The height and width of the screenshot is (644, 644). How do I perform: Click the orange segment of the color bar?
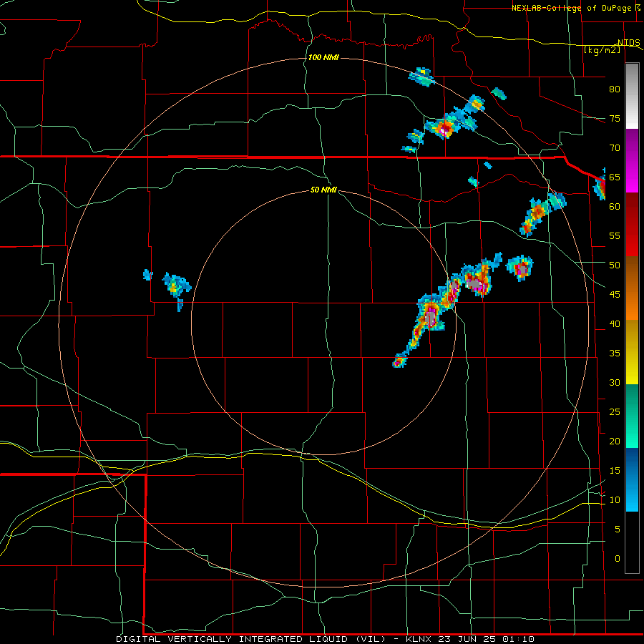pyautogui.click(x=632, y=288)
